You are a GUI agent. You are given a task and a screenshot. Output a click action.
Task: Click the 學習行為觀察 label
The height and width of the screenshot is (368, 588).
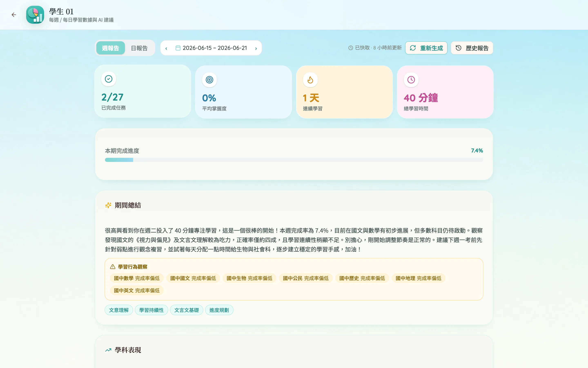tap(133, 267)
